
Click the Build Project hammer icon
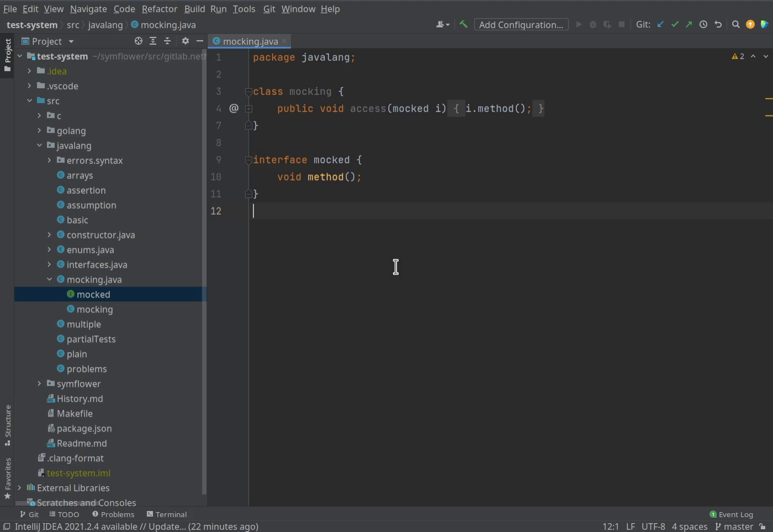463,24
